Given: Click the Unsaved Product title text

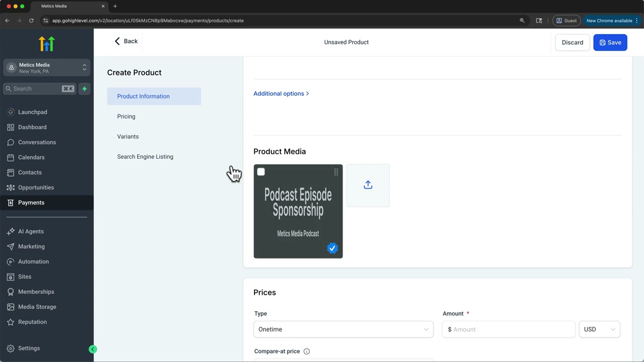Looking at the screenshot, I should point(346,42).
